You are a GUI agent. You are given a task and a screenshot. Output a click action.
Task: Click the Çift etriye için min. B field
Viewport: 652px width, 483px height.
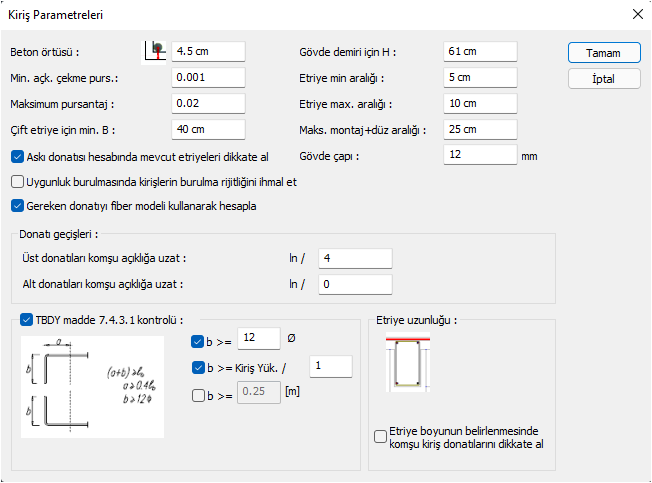(x=207, y=129)
